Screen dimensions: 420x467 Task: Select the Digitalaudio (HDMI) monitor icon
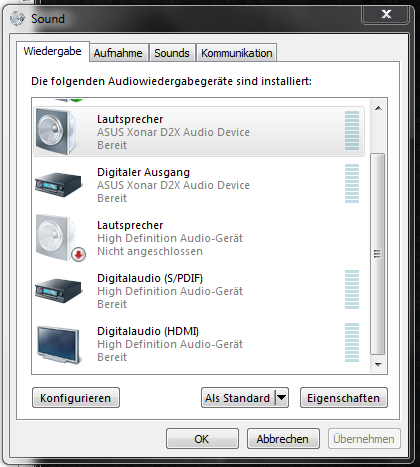pos(59,345)
